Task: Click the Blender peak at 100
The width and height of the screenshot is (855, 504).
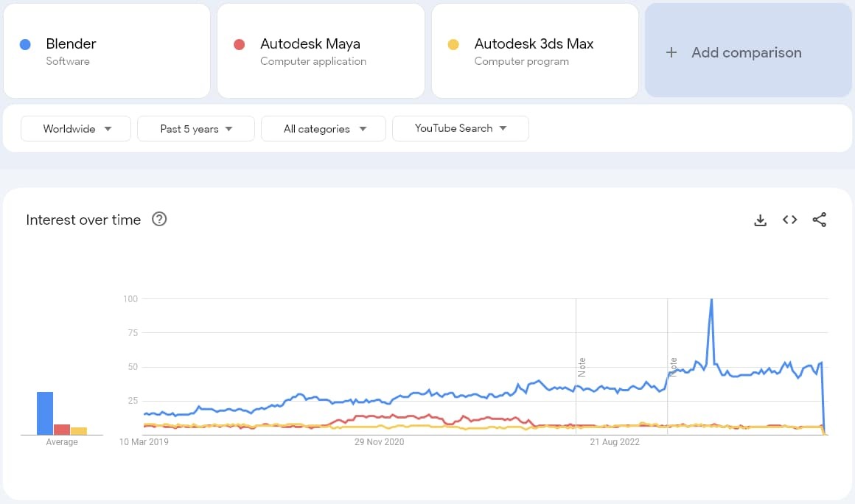Action: coord(711,300)
